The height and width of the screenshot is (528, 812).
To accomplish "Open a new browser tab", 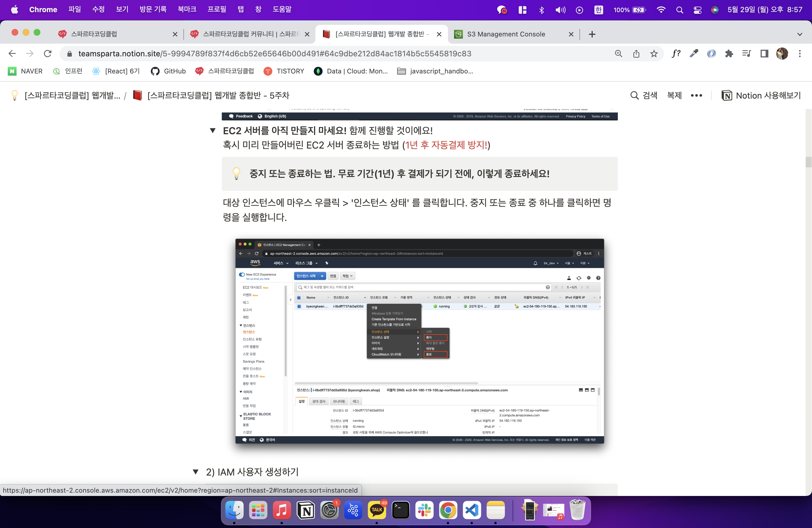I will point(592,34).
